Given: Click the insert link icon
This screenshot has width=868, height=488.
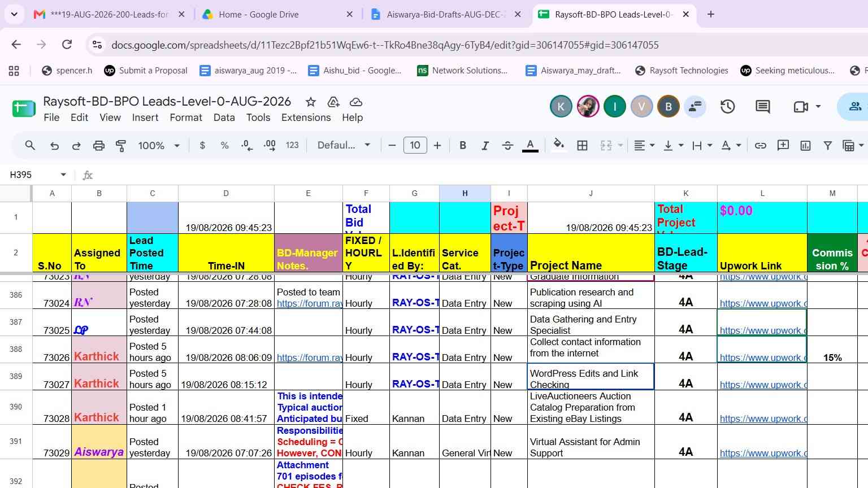Looking at the screenshot, I should tap(761, 146).
